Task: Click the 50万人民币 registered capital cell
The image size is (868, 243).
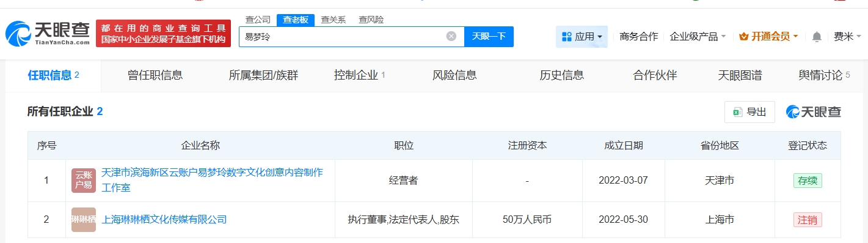Action: click(x=527, y=219)
